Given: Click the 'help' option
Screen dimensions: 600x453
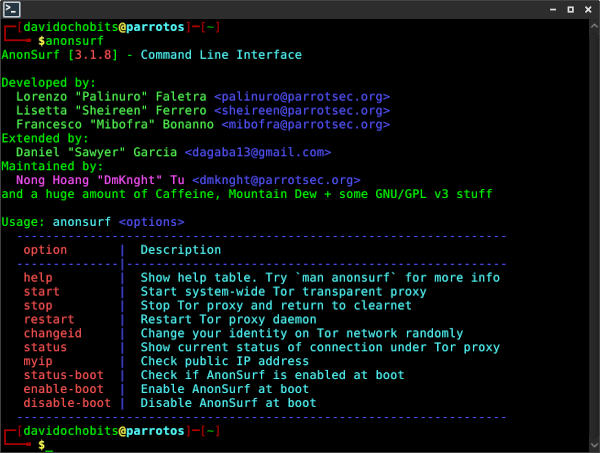Looking at the screenshot, I should point(38,277).
